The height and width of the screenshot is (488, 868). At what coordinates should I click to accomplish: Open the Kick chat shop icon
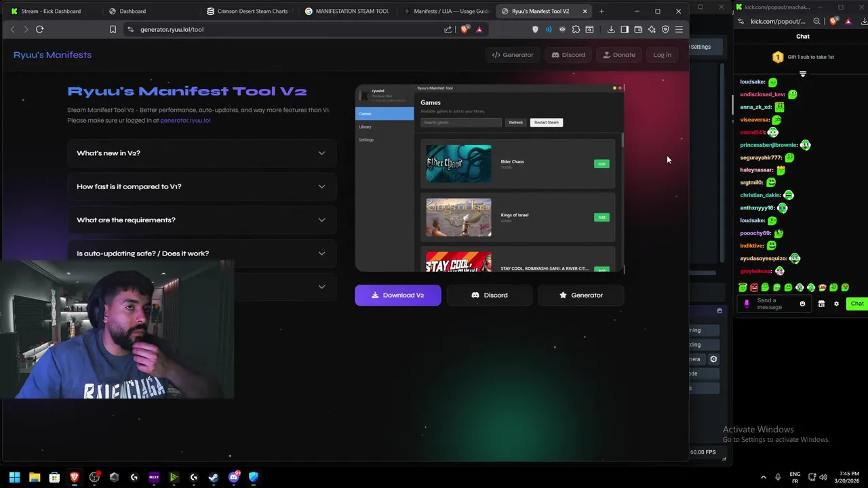click(x=821, y=304)
